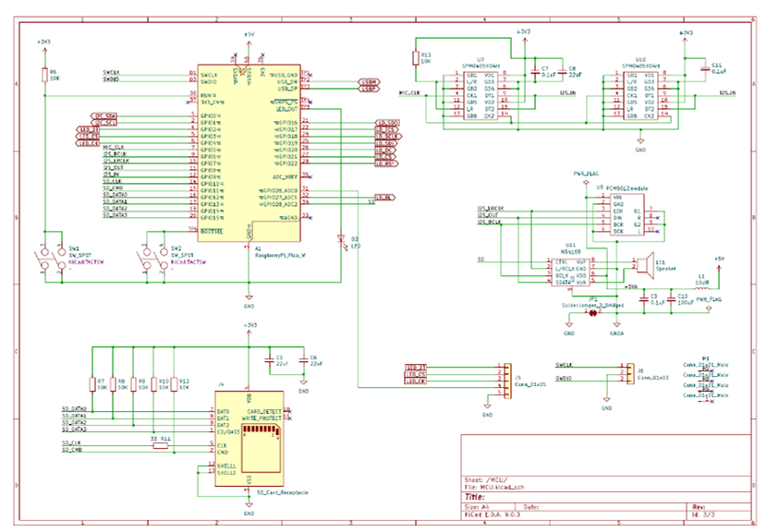Select the LS1 speaker symbol
Screen dimensions: 766x532
pos(639,264)
